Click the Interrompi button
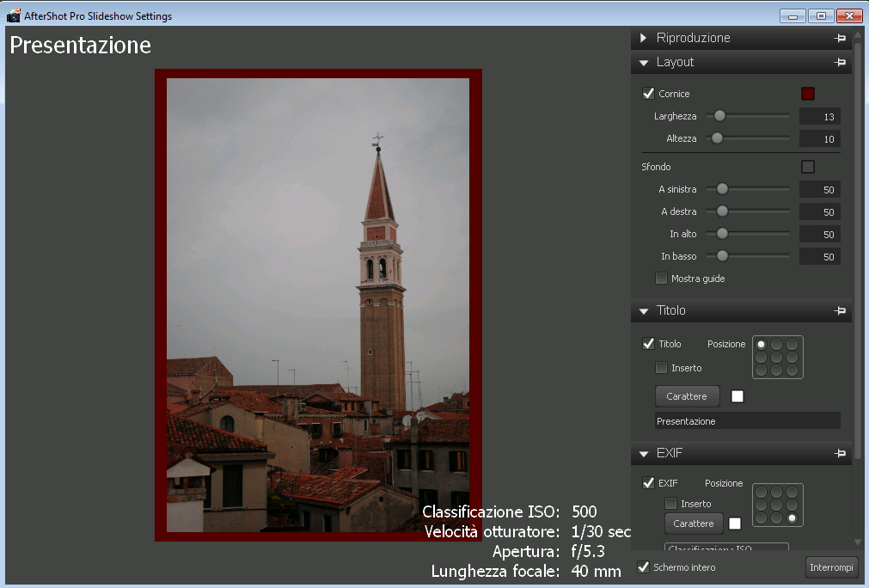This screenshot has width=869, height=588. click(x=831, y=567)
